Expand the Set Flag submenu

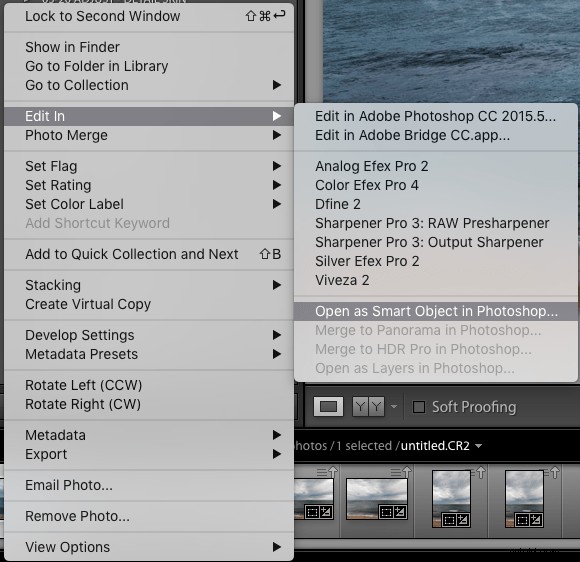(149, 166)
